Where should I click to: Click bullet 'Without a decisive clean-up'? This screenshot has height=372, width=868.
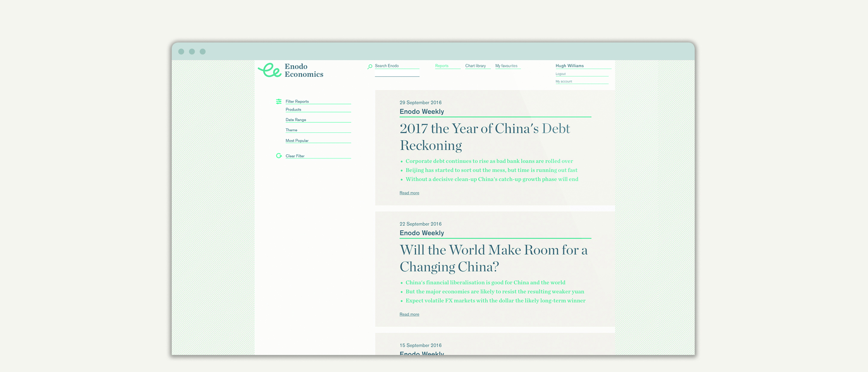click(x=492, y=179)
